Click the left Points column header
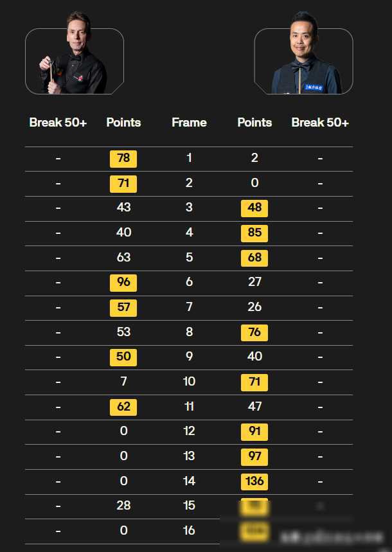This screenshot has width=392, height=552. (123, 122)
